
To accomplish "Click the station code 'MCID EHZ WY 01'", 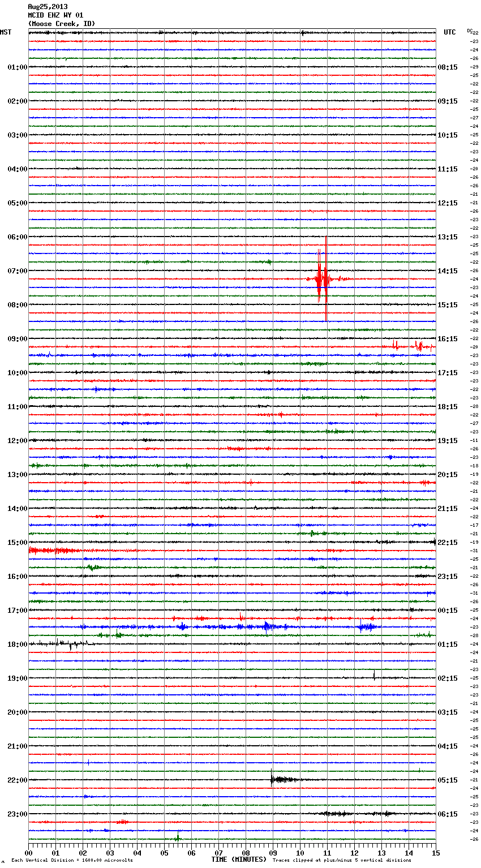I will [55, 15].
